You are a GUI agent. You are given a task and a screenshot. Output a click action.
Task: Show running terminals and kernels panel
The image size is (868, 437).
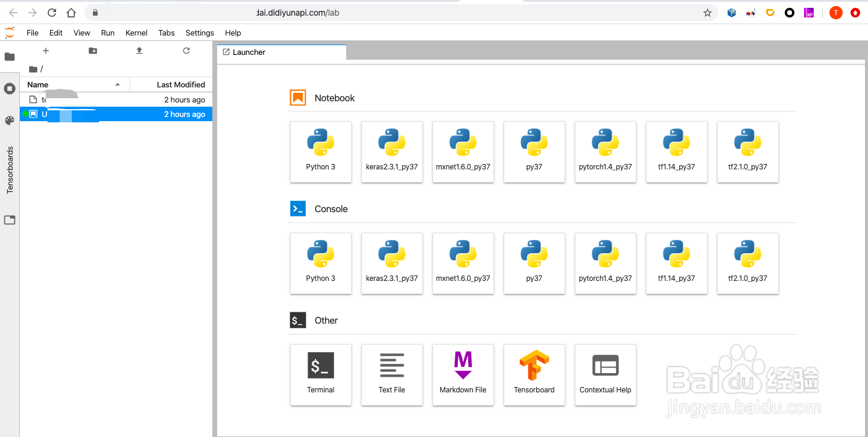coord(10,89)
